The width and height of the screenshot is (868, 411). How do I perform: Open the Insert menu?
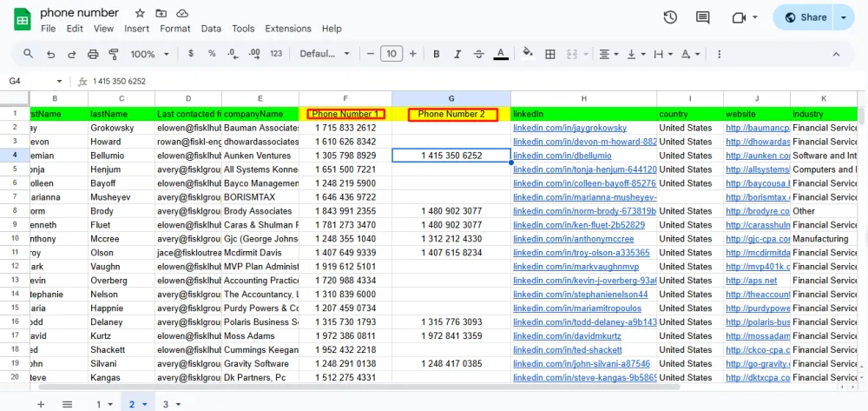[136, 29]
